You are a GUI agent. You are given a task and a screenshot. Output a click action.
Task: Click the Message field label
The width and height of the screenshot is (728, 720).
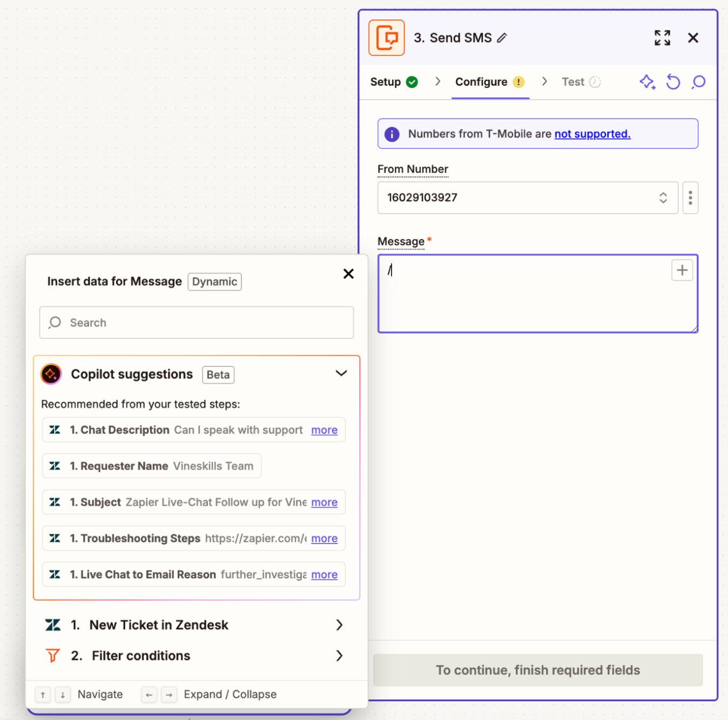click(x=401, y=241)
